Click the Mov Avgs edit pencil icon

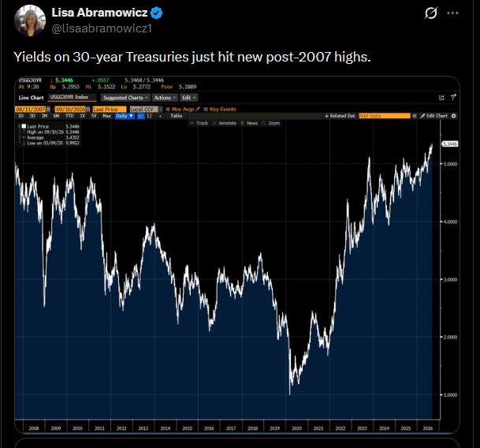[x=198, y=109]
